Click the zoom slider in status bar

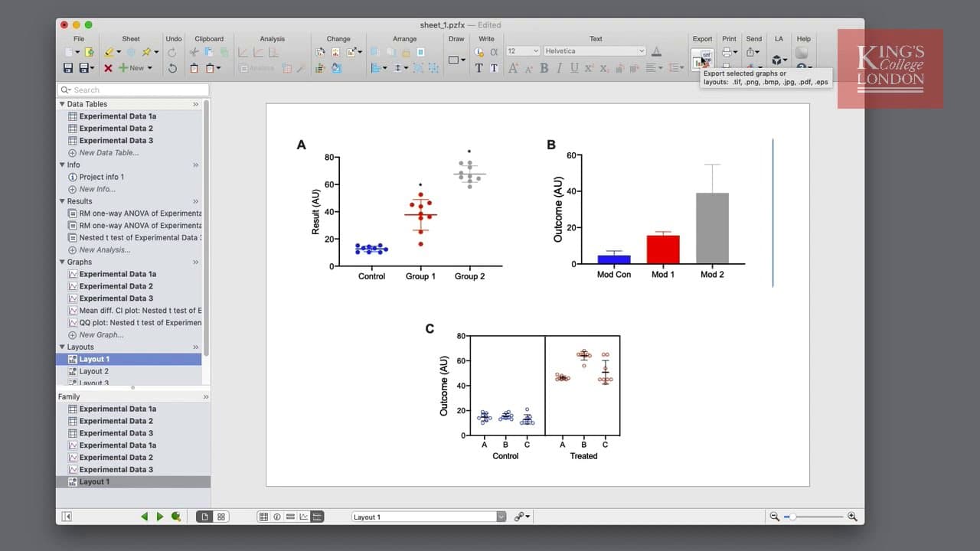[x=813, y=517]
